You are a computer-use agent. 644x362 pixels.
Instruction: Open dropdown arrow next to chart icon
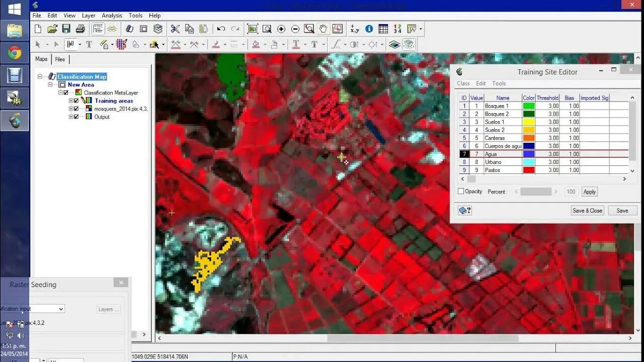(x=421, y=29)
